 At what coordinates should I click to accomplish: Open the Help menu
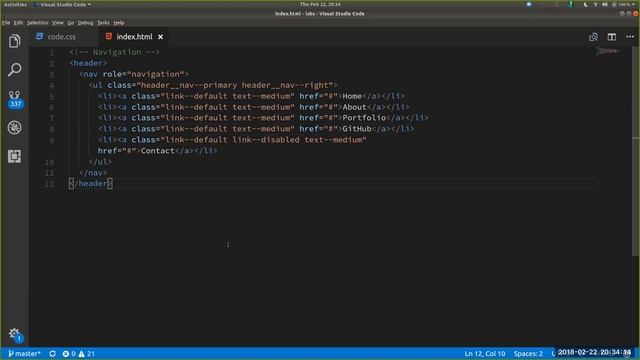tap(119, 23)
